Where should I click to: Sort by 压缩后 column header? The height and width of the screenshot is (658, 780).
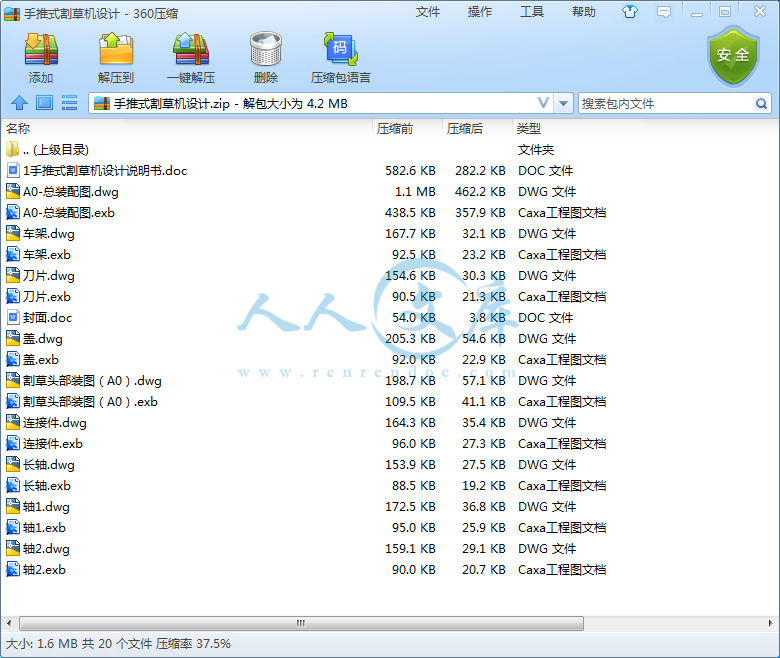tap(477, 128)
